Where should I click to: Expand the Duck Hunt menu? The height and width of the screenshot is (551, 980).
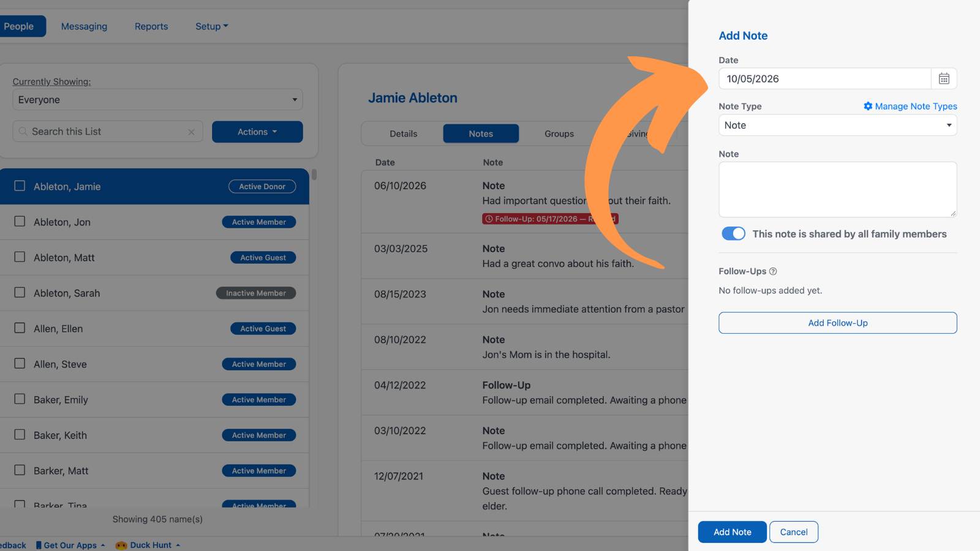click(148, 545)
